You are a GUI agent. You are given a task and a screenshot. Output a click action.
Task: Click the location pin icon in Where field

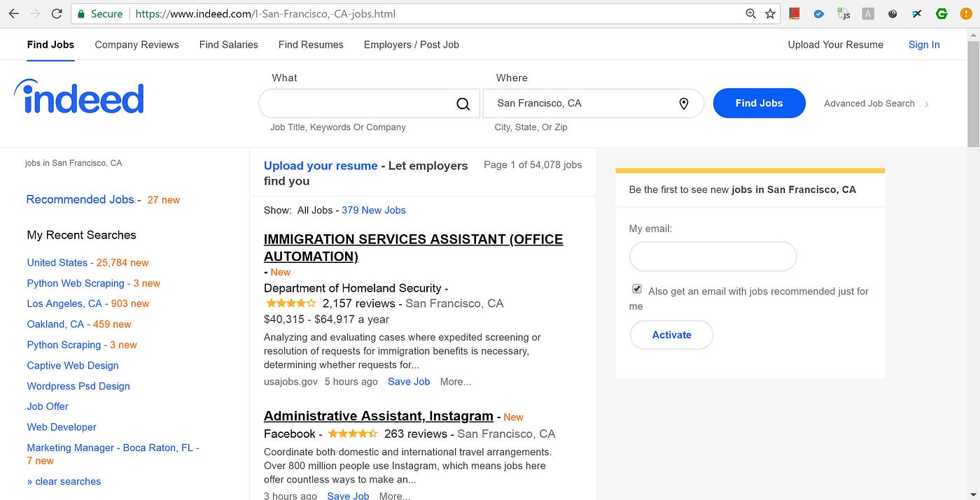684,103
